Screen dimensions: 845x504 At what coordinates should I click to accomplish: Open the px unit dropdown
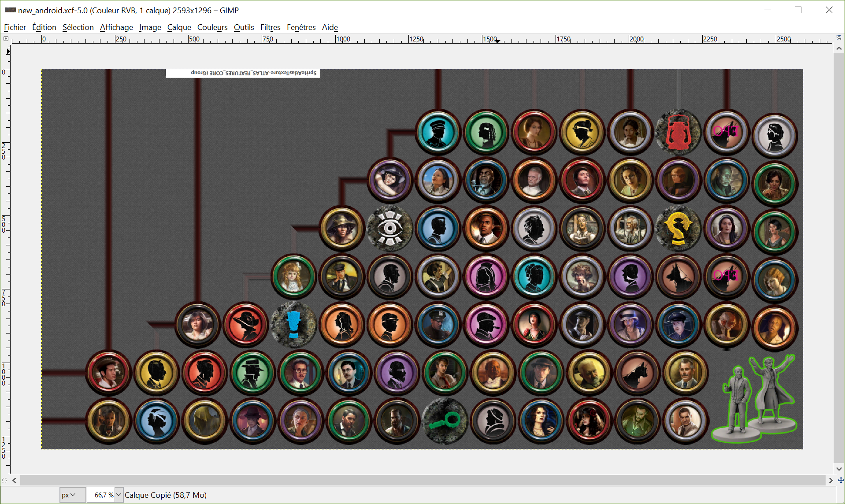point(69,495)
